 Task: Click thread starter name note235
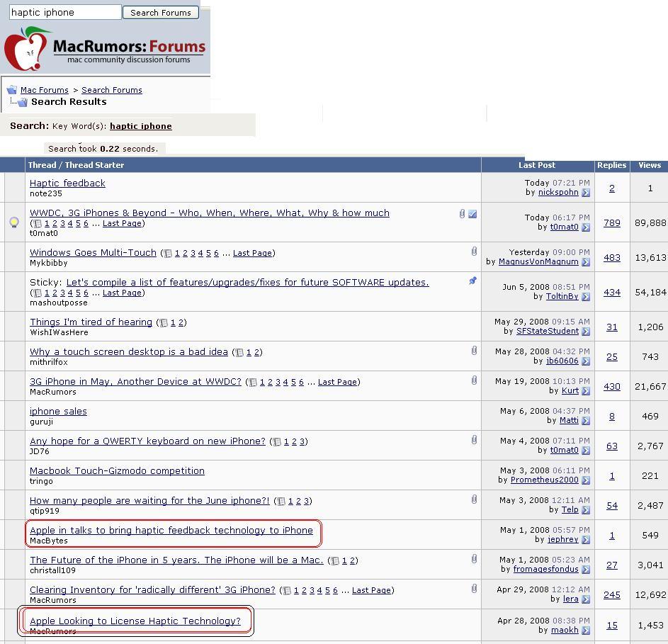click(46, 193)
